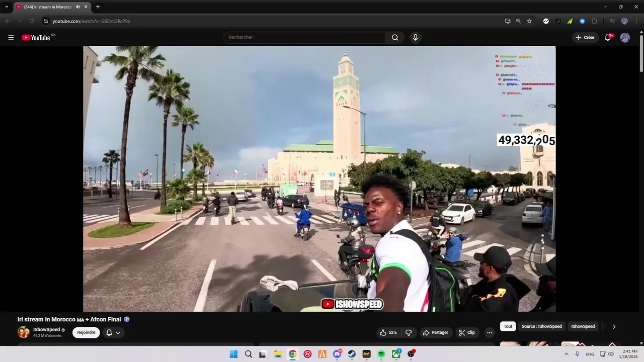Open the Windows Start menu

coord(233,354)
